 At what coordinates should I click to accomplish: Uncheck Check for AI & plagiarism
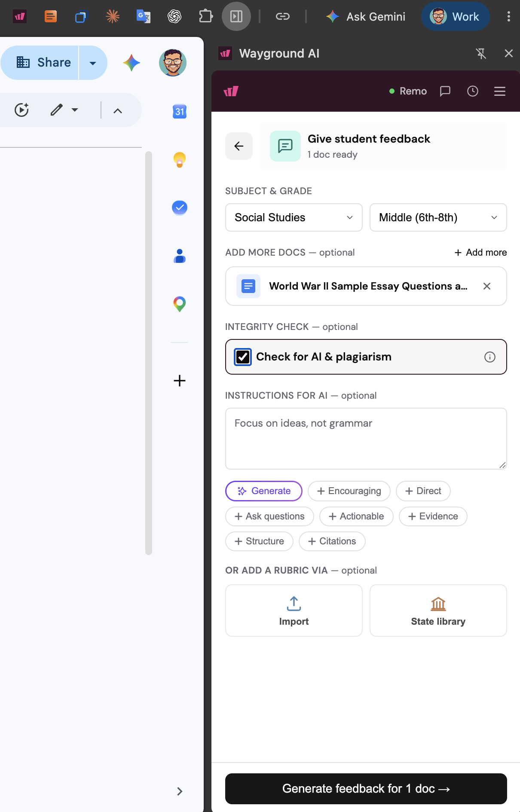pos(243,357)
